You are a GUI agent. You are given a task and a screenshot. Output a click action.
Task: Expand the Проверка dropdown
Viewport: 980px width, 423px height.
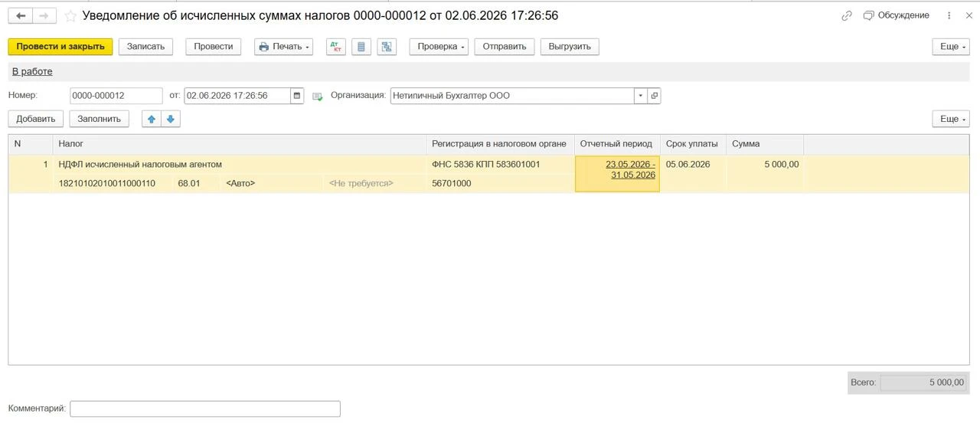point(439,47)
